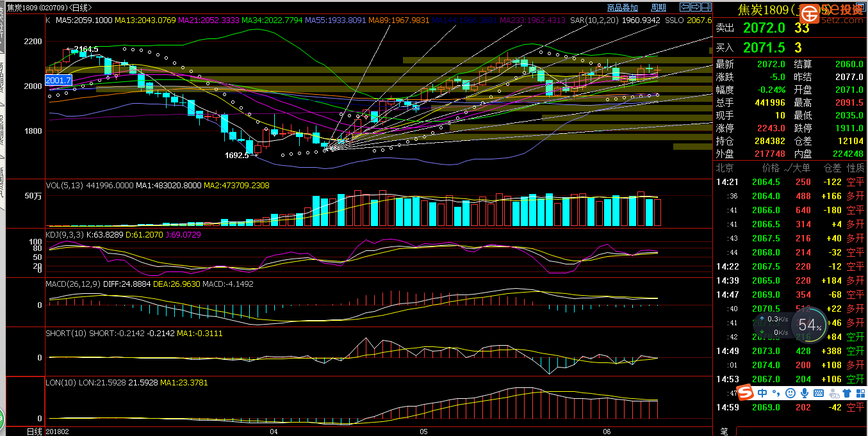Viewport: 868px width, 436px height.
Task: Click the 外盘 value 217748
Action: (x=769, y=154)
